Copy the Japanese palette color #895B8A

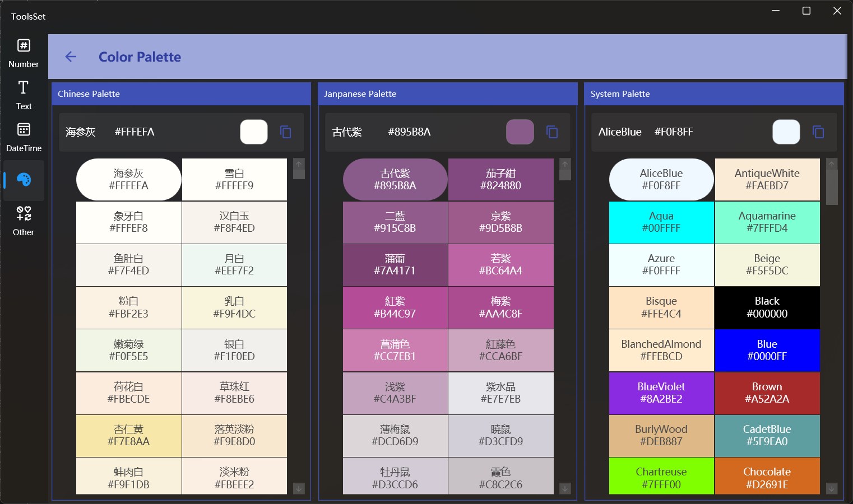pos(552,132)
